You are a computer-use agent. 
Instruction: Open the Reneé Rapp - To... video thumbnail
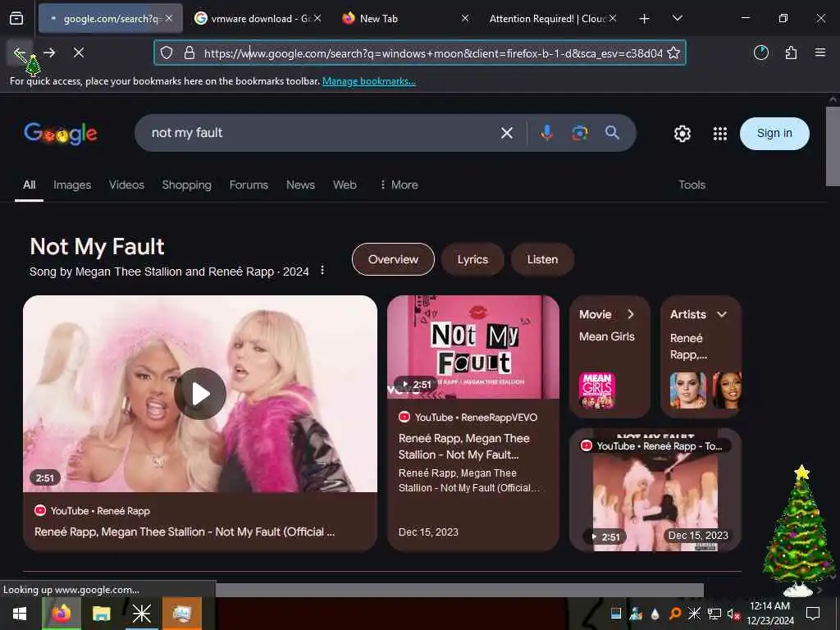pos(655,490)
